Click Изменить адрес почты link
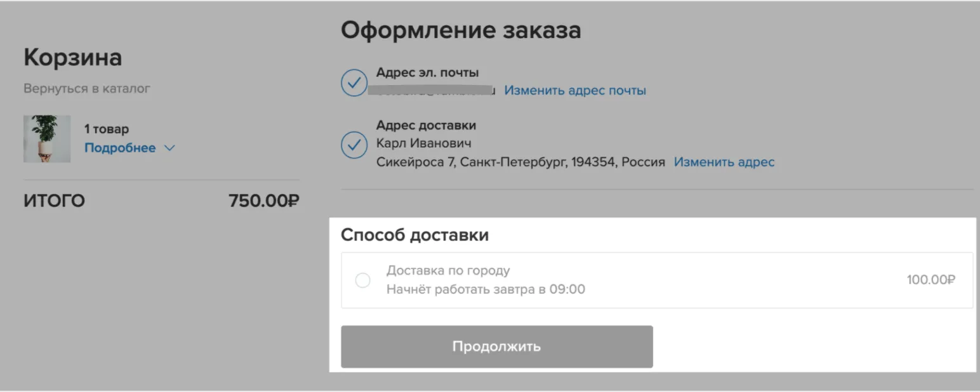Viewport: 980px width, 392px height. pos(575,91)
